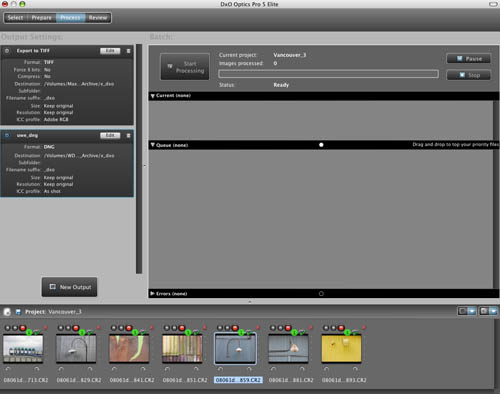
Task: Collapse the Current (none) section
Action: tap(152, 96)
